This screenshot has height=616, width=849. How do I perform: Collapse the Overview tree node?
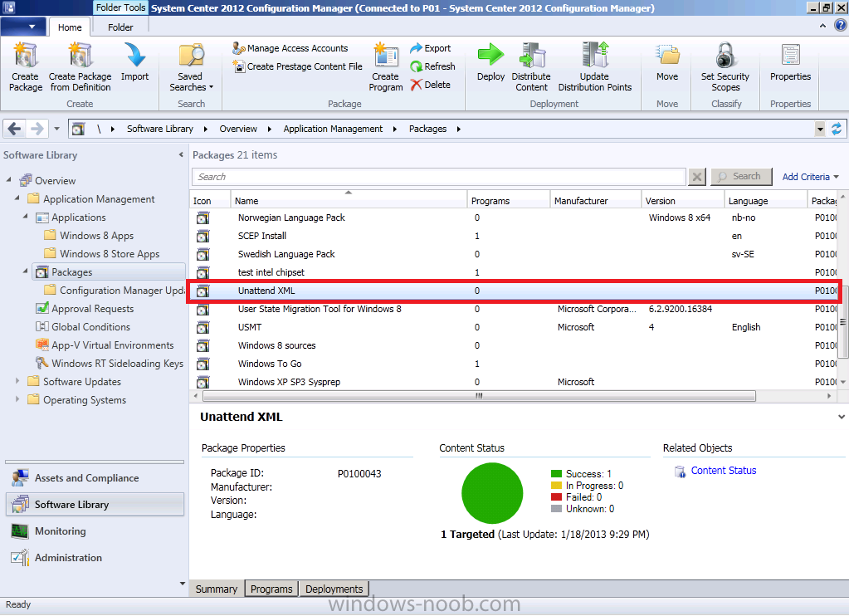(x=8, y=180)
